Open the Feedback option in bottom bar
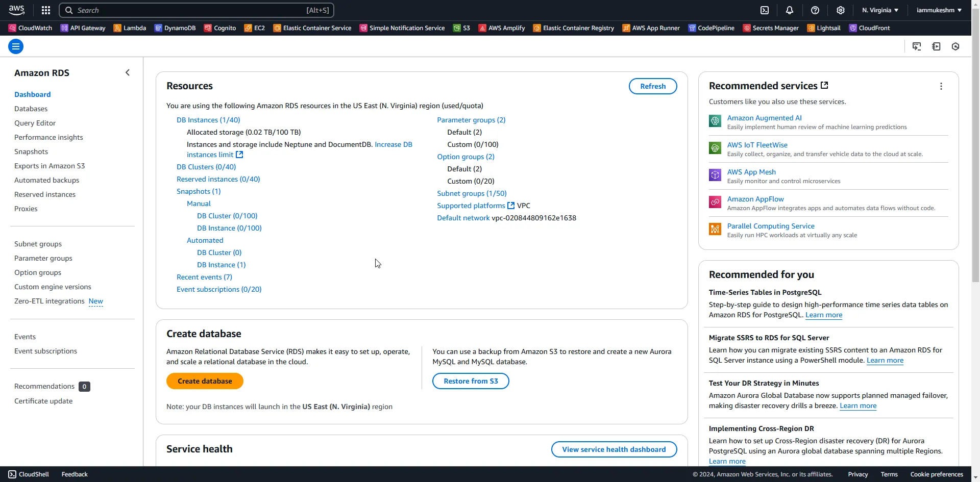Screen dimensions: 980x482 point(73,474)
